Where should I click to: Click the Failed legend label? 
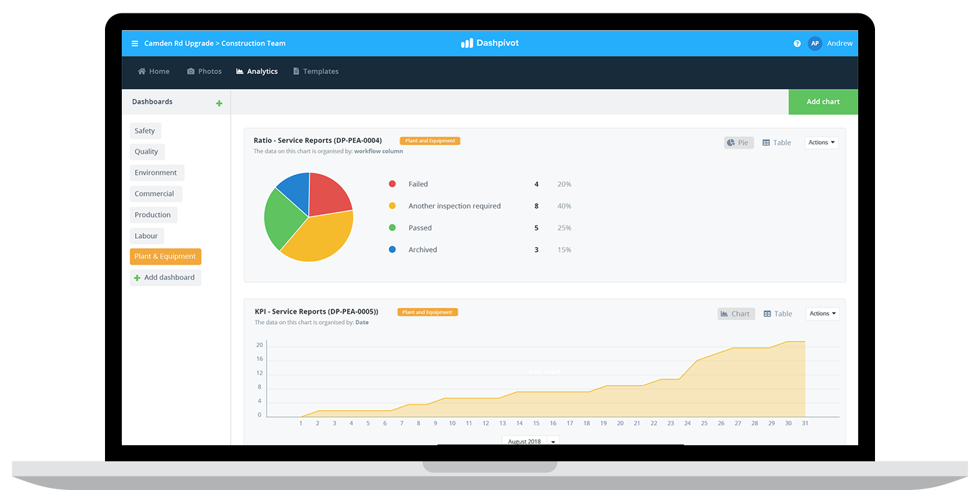coord(419,184)
